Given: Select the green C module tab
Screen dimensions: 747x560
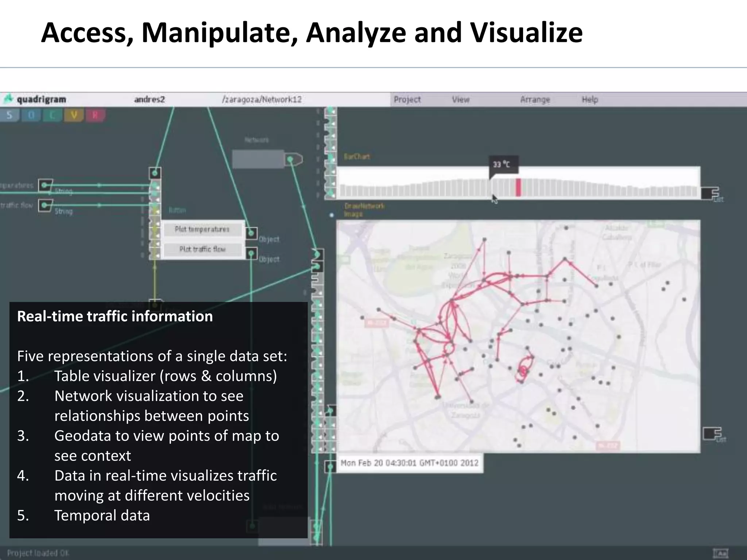Looking at the screenshot, I should 53,115.
